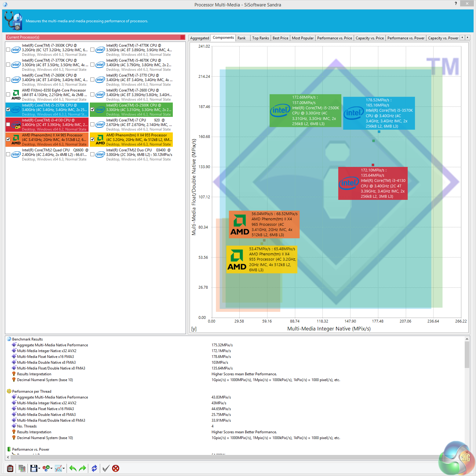Open the dropdown arrow beside the chart icon
The width and height of the screenshot is (476, 476).
(64, 468)
